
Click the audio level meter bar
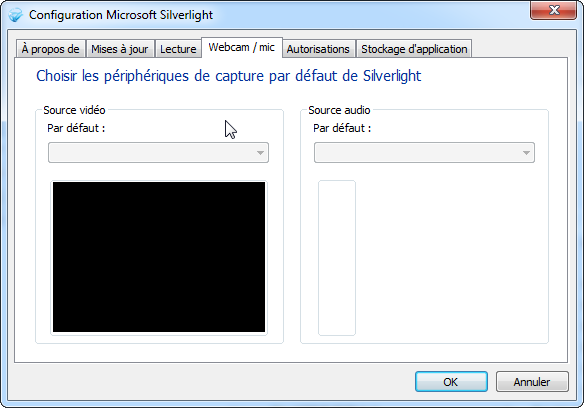(x=337, y=258)
